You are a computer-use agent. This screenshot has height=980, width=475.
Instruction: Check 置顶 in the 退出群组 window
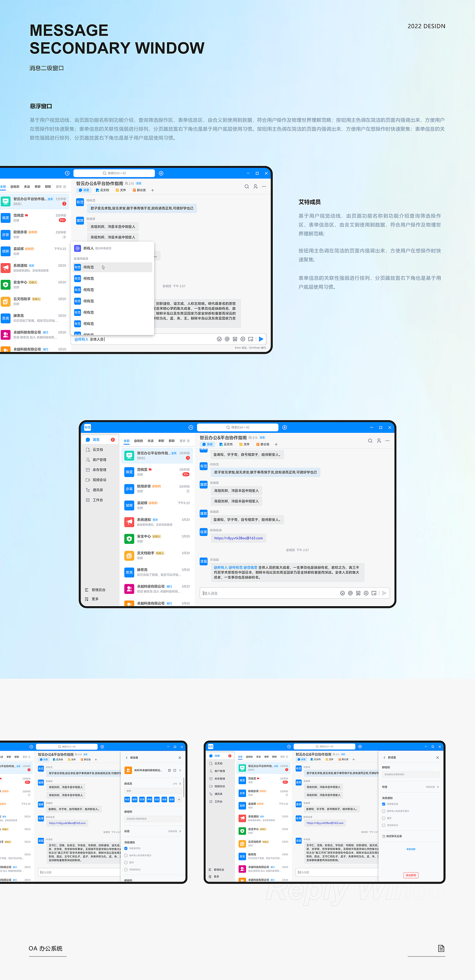click(384, 818)
